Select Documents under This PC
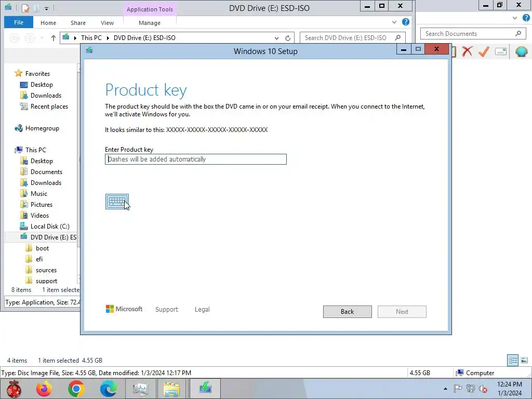The height and width of the screenshot is (399, 532). tap(46, 171)
